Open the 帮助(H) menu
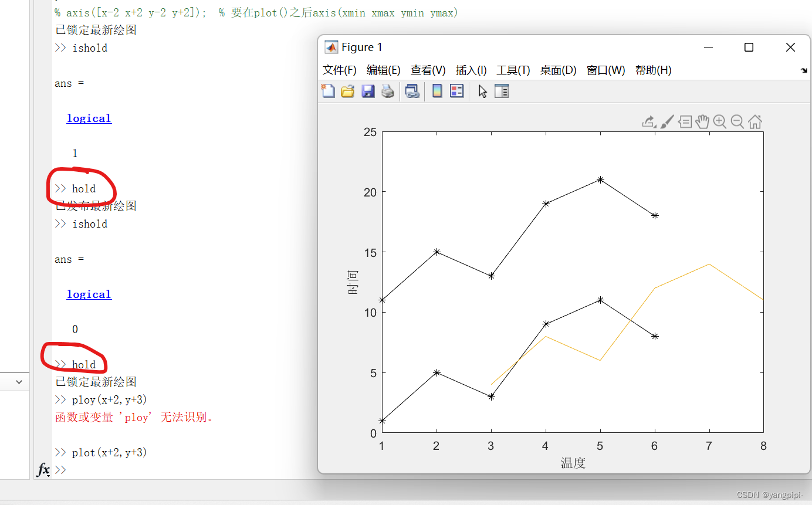 654,70
